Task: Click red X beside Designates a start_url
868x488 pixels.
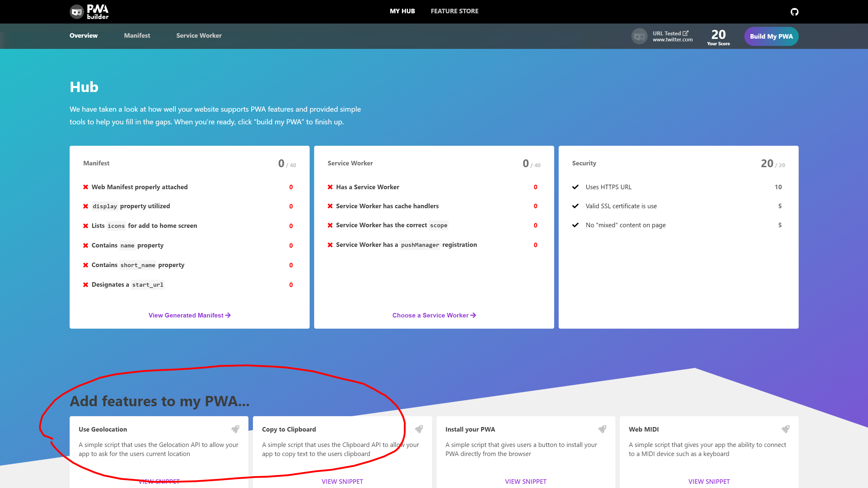Action: click(86, 285)
